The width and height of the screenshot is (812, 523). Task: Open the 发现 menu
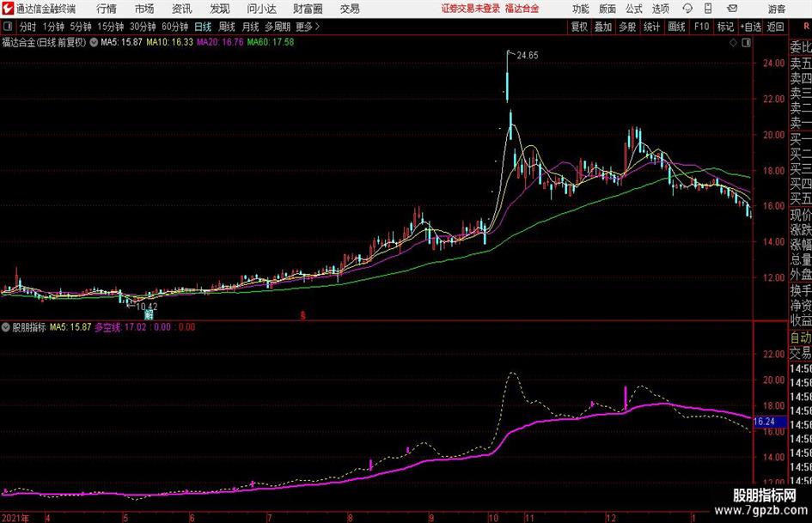[220, 9]
